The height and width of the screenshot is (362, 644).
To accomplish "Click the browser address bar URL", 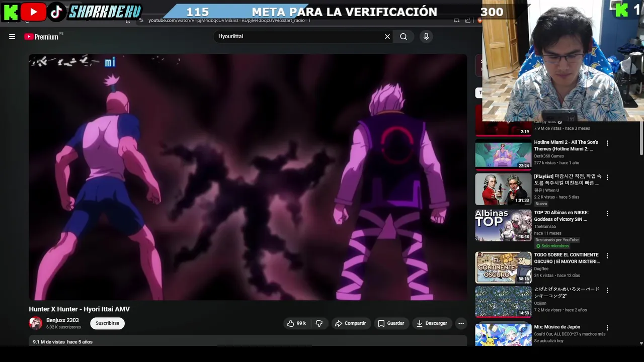I will [229, 20].
